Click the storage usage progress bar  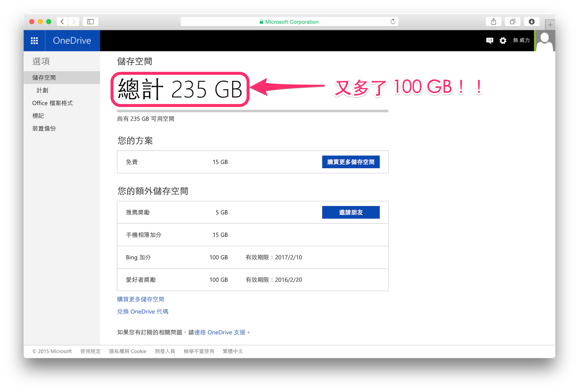coord(253,111)
